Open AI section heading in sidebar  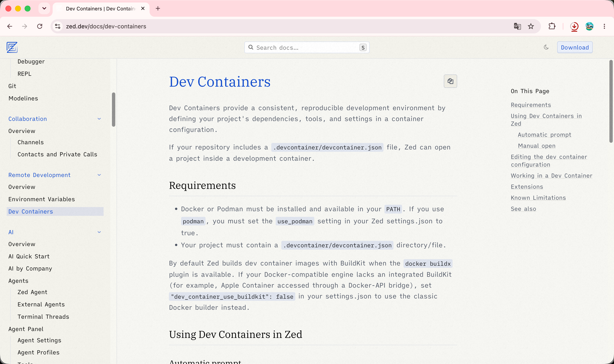(x=11, y=232)
